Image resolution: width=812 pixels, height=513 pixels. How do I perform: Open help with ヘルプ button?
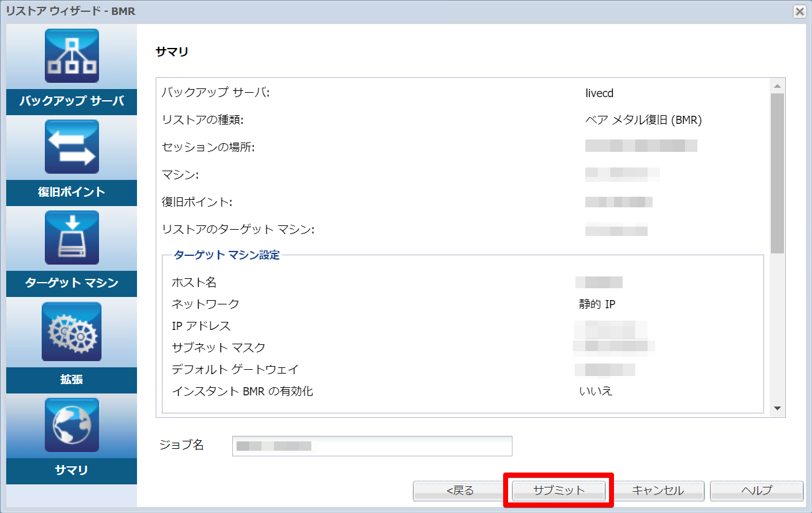[757, 491]
